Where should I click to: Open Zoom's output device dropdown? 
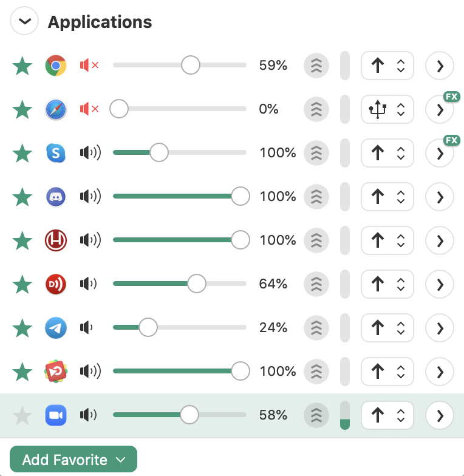tap(387, 415)
